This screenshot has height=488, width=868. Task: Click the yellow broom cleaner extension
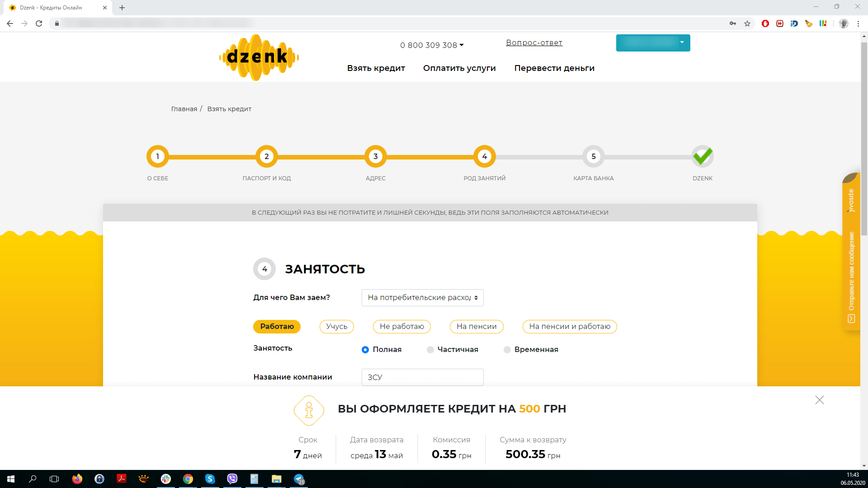(x=809, y=23)
